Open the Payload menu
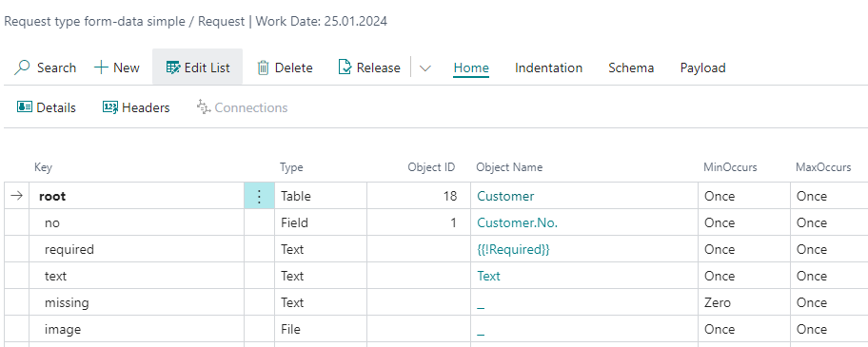This screenshot has height=347, width=868. 702,67
